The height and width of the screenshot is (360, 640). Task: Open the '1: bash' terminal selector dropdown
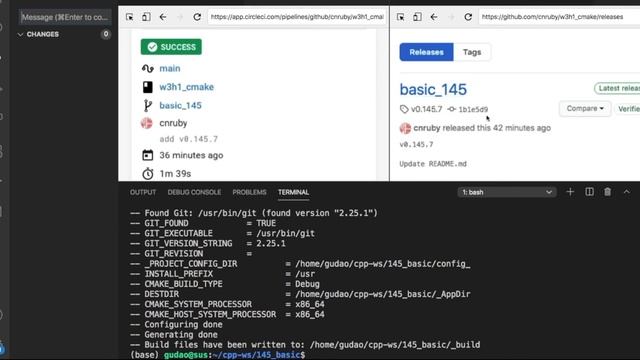pyautogui.click(x=507, y=192)
